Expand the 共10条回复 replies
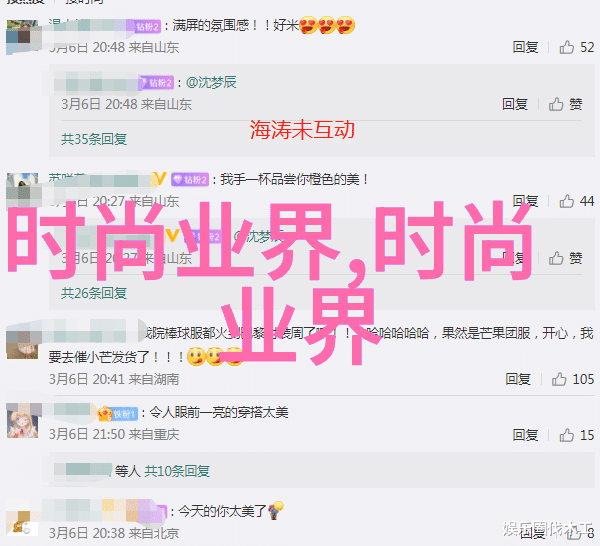The width and height of the screenshot is (600, 546). point(177,471)
